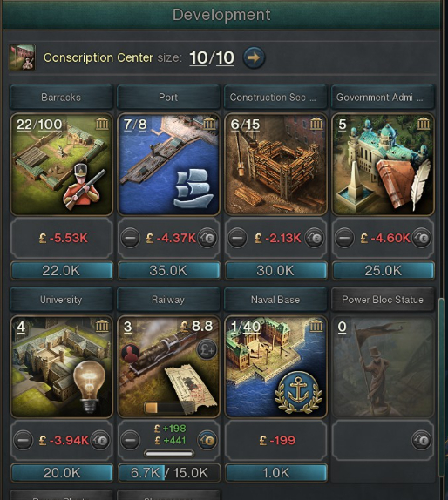
Task: Toggle Government Administration ownership house icon
Action: (x=422, y=238)
